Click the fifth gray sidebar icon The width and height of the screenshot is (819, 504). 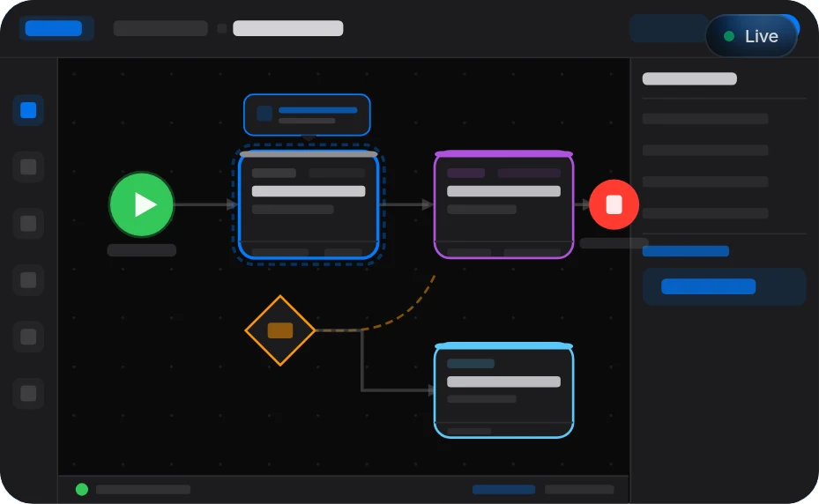28,337
